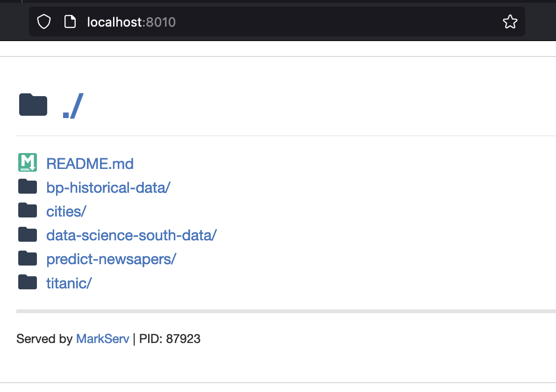Open the predict-newsapers/ directory link
556x392 pixels.
(111, 259)
